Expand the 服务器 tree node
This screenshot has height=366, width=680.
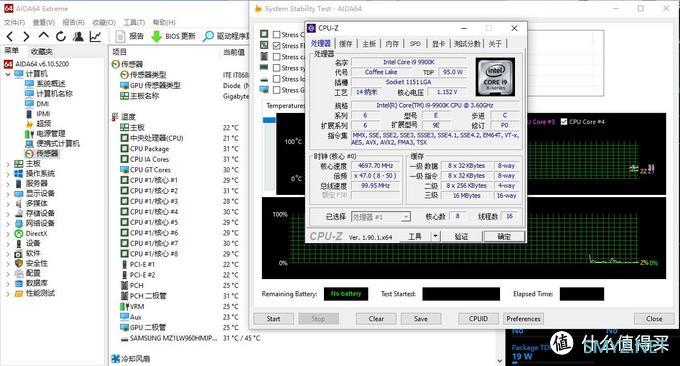point(8,184)
